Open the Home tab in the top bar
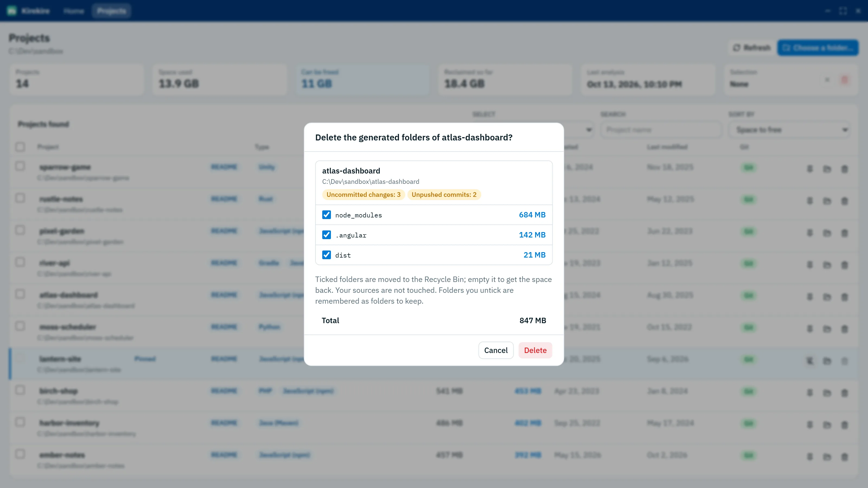 [x=74, y=11]
